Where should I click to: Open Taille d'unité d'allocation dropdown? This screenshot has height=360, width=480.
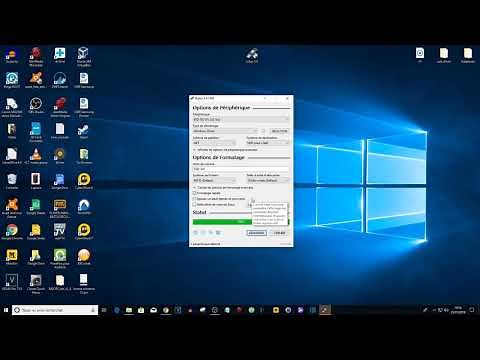268,180
